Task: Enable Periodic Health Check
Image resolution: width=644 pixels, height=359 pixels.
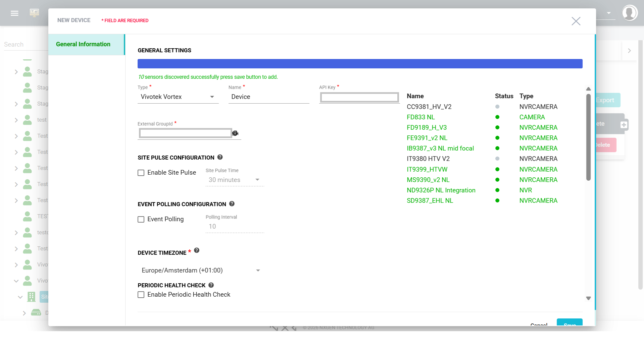Action: coord(141,295)
